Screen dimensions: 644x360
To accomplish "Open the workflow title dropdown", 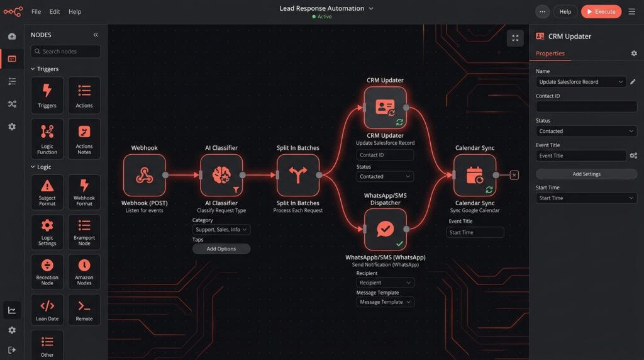I will click(371, 8).
